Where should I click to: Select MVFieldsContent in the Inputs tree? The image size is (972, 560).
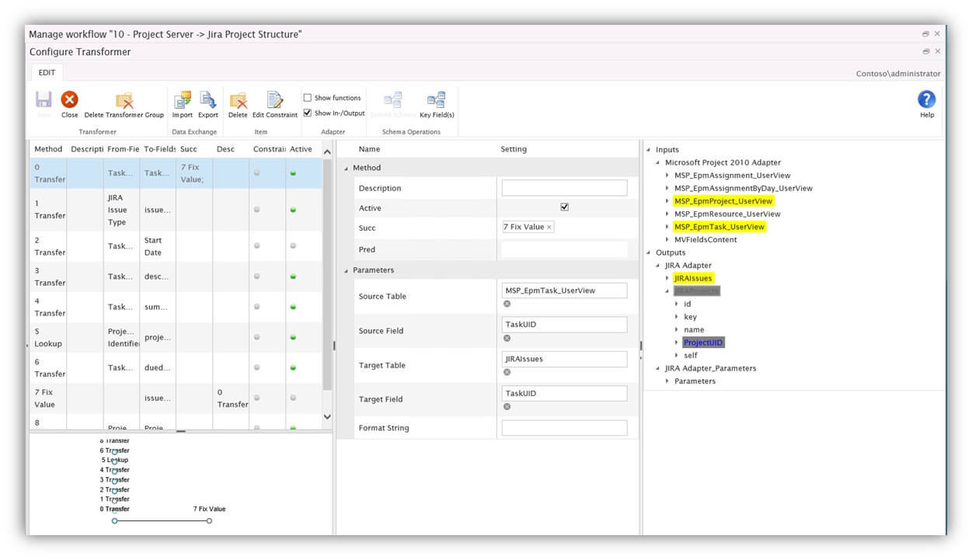tap(705, 239)
